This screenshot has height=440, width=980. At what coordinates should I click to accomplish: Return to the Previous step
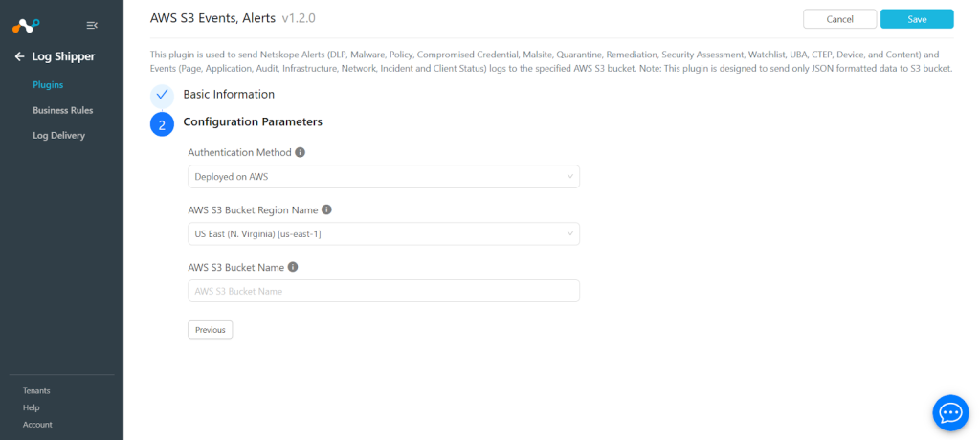pyautogui.click(x=210, y=330)
